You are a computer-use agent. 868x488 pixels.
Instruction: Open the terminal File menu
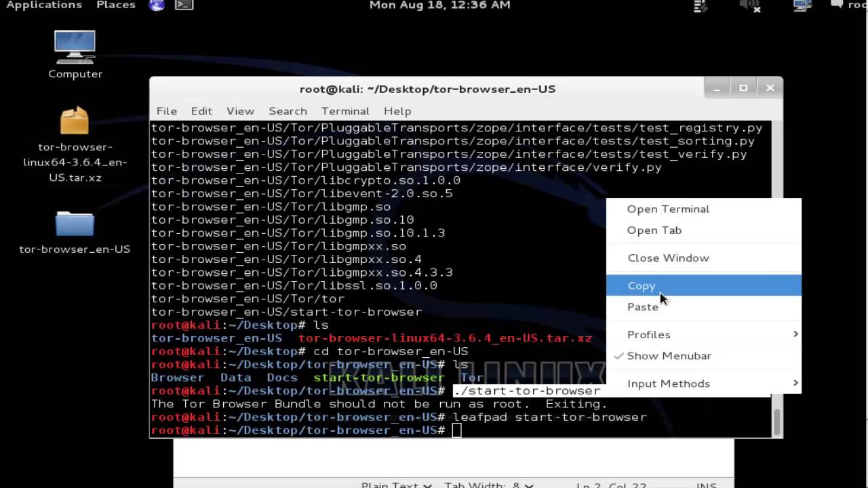pos(166,111)
